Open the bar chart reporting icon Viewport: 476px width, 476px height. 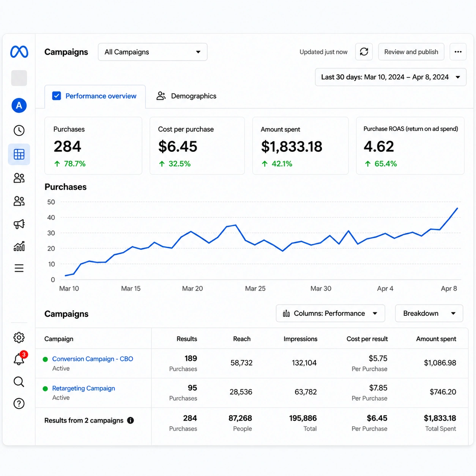coord(19,246)
